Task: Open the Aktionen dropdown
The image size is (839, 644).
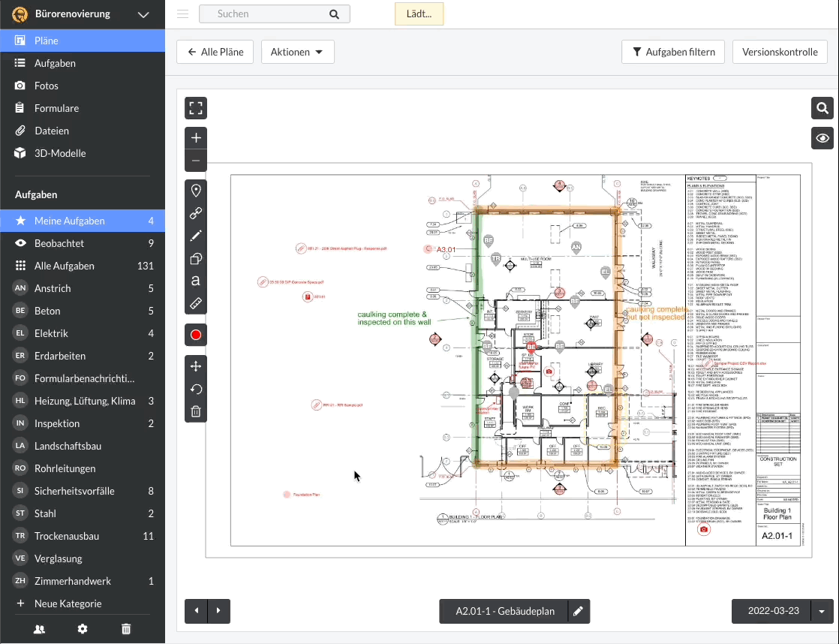Action: [x=297, y=52]
